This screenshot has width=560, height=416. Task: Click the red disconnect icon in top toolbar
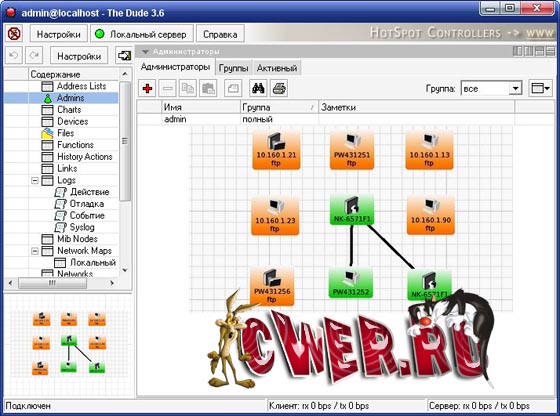coord(14,34)
